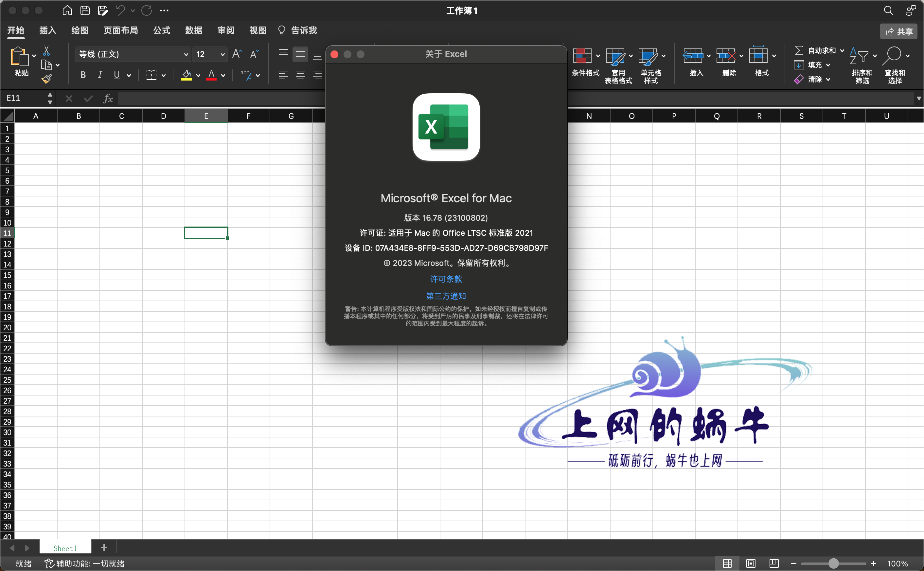The width and height of the screenshot is (924, 571).
Task: Open the Draw ribbon tab
Action: click(80, 30)
